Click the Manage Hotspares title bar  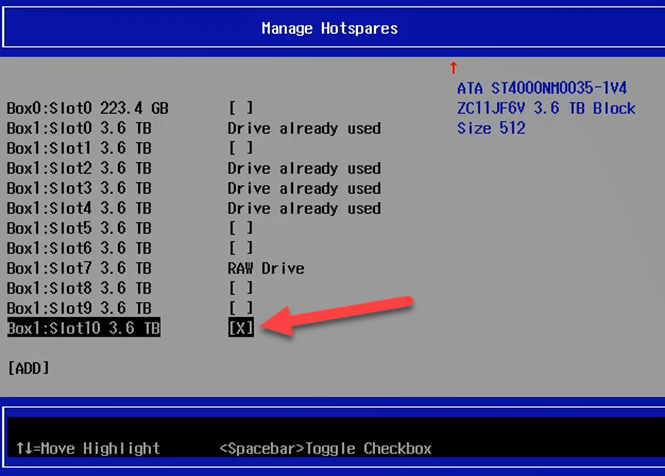330,28
